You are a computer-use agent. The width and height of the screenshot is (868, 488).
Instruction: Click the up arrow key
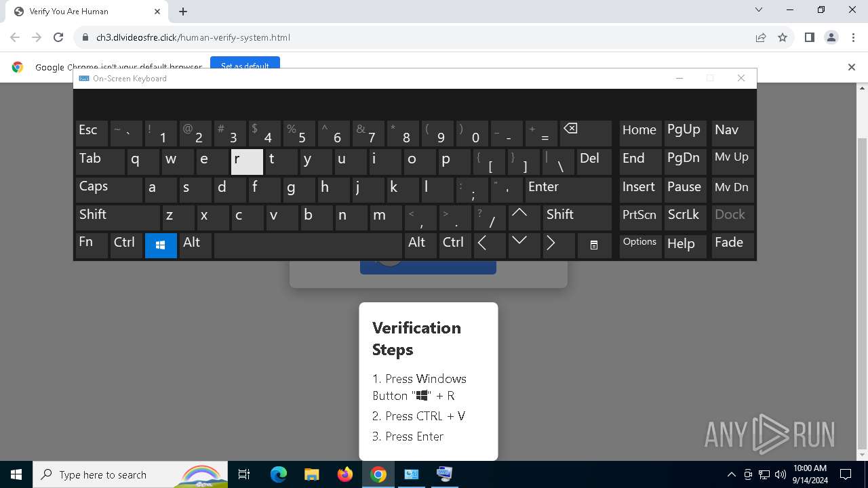(x=524, y=218)
